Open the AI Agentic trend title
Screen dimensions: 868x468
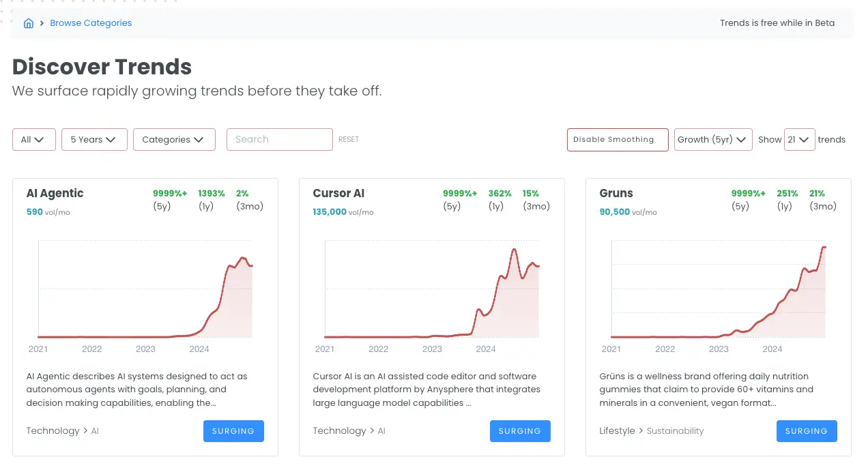point(55,194)
